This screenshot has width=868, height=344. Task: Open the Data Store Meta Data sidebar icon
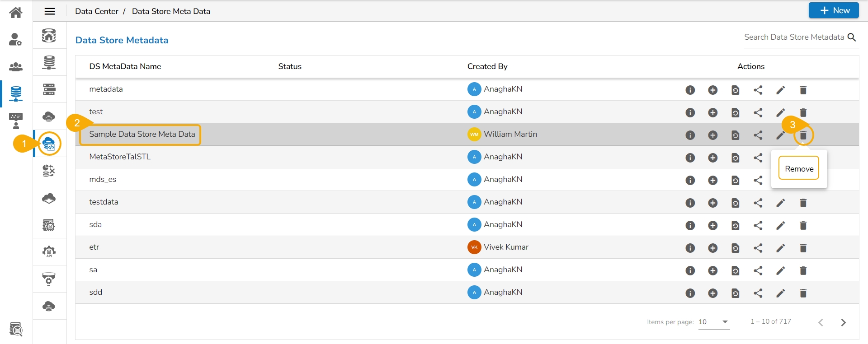coord(49,144)
